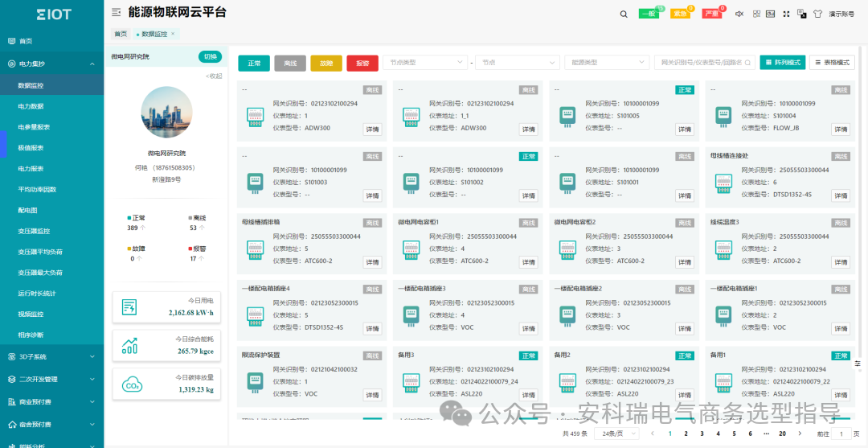The width and height of the screenshot is (868, 448).
Task: Filter devices by 正常 status
Action: [254, 63]
